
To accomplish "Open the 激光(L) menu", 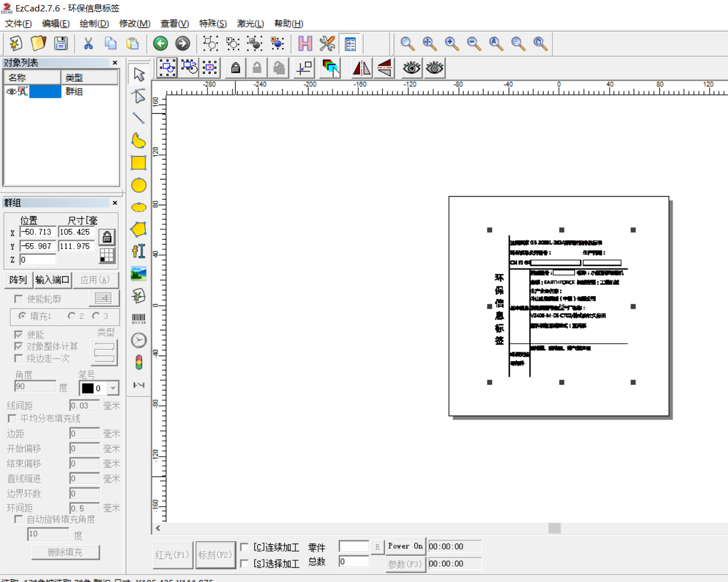I will pos(250,23).
